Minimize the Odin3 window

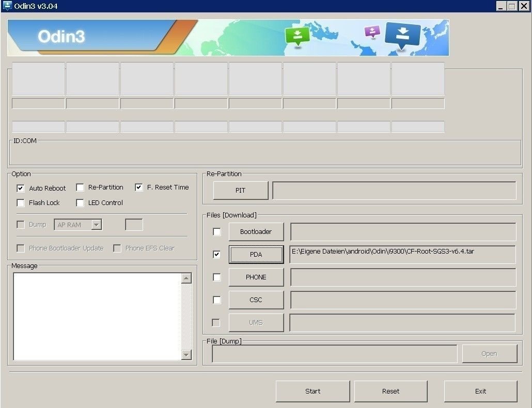[501, 6]
